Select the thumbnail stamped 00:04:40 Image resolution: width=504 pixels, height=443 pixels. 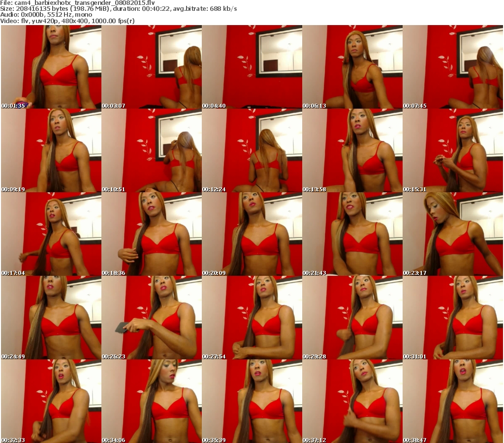[252, 67]
